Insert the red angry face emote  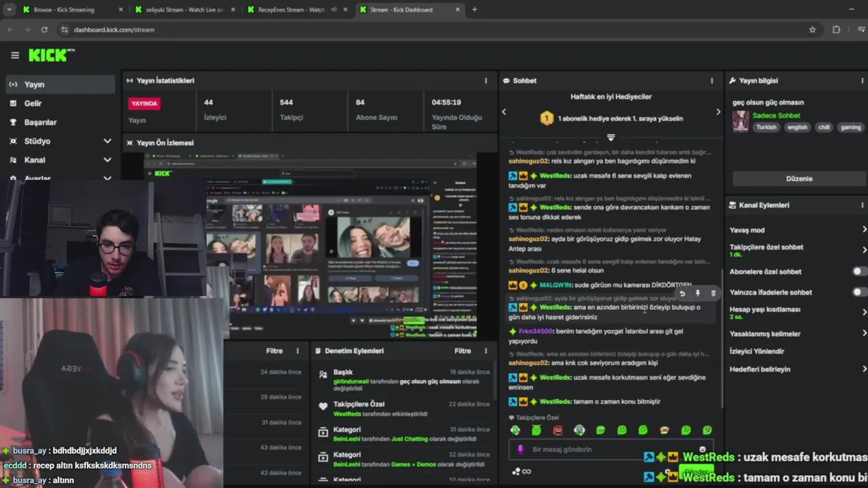pos(557,430)
